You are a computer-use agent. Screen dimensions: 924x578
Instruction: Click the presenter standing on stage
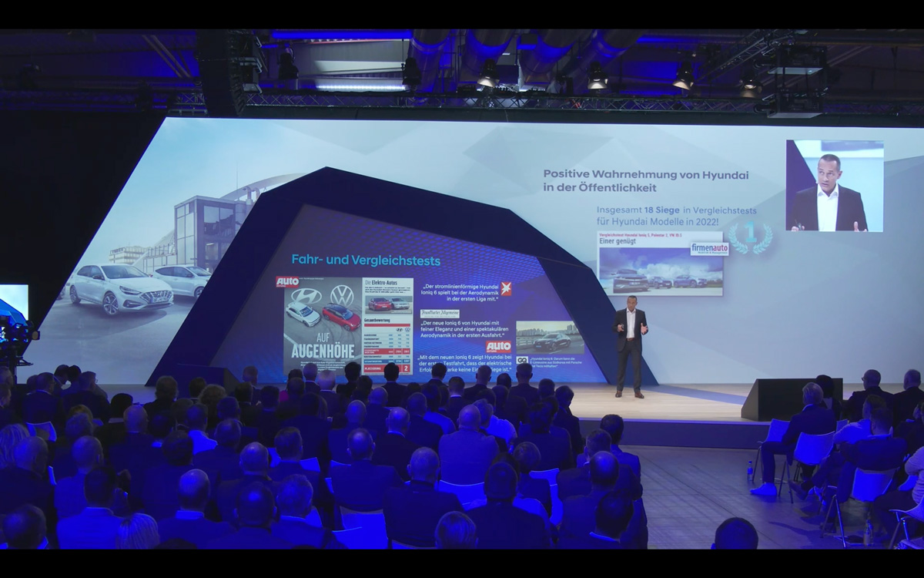click(631, 346)
